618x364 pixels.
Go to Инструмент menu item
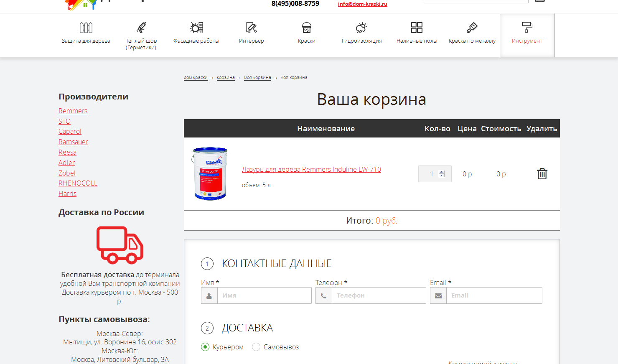527,41
